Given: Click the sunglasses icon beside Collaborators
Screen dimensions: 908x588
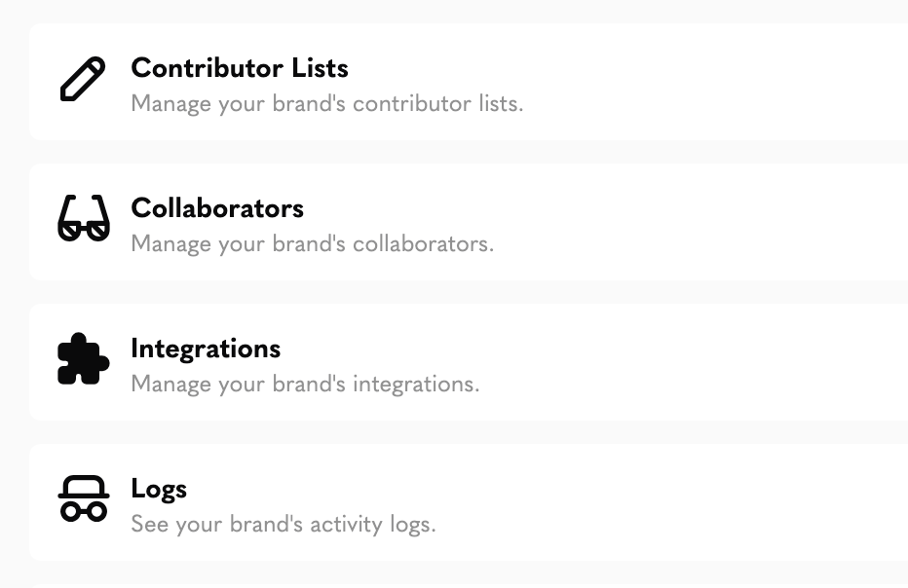Looking at the screenshot, I should click(84, 218).
